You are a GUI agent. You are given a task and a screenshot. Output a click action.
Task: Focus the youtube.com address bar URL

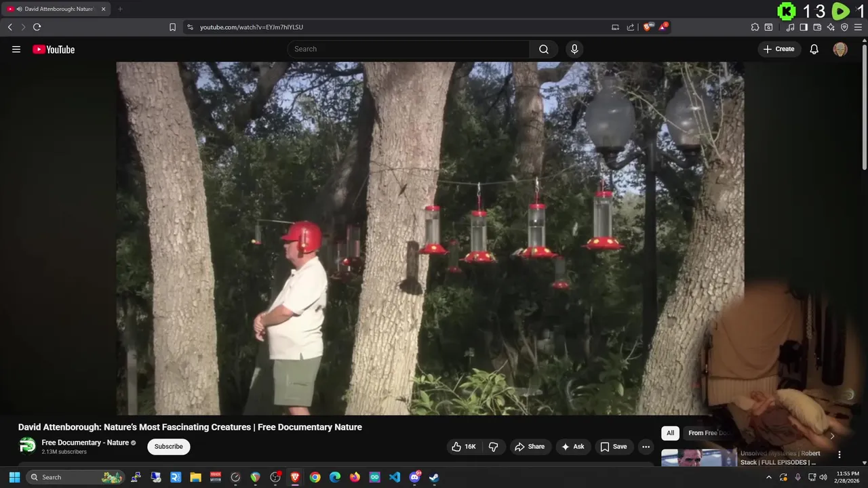click(x=252, y=27)
